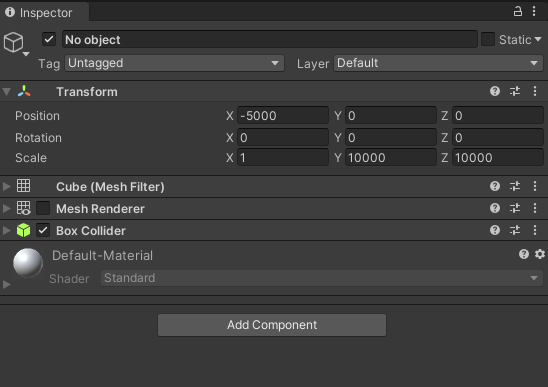Disable the Box Collider checkbox
548x387 pixels.
pyautogui.click(x=43, y=230)
